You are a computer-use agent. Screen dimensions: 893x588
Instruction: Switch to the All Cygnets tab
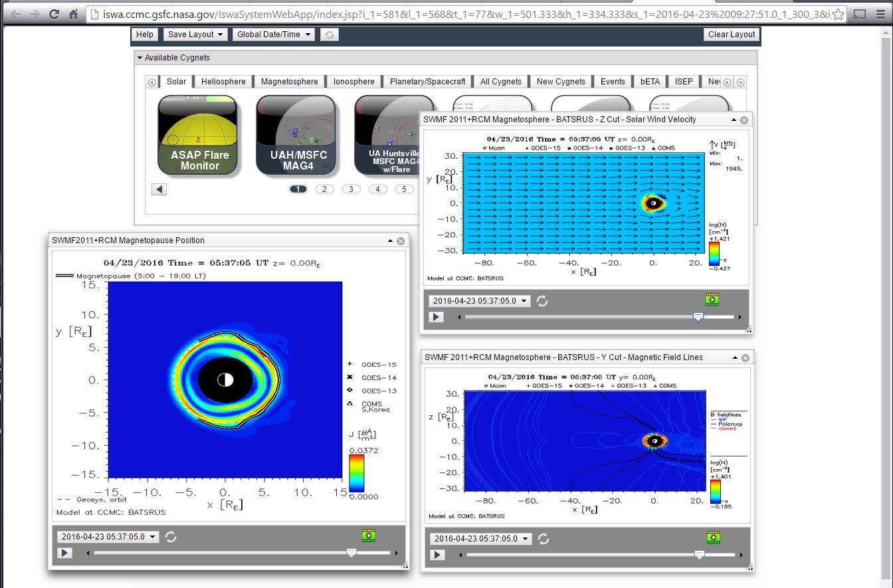coord(501,82)
